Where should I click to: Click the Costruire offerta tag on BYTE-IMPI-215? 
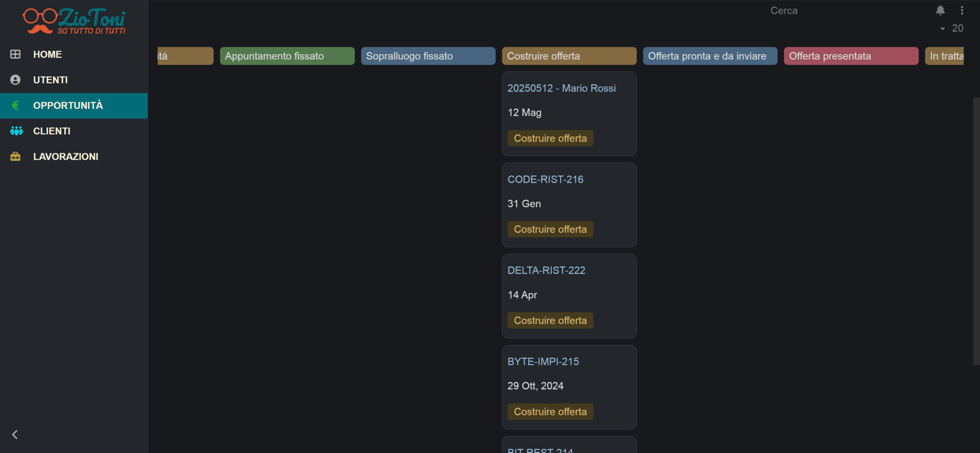pos(550,412)
